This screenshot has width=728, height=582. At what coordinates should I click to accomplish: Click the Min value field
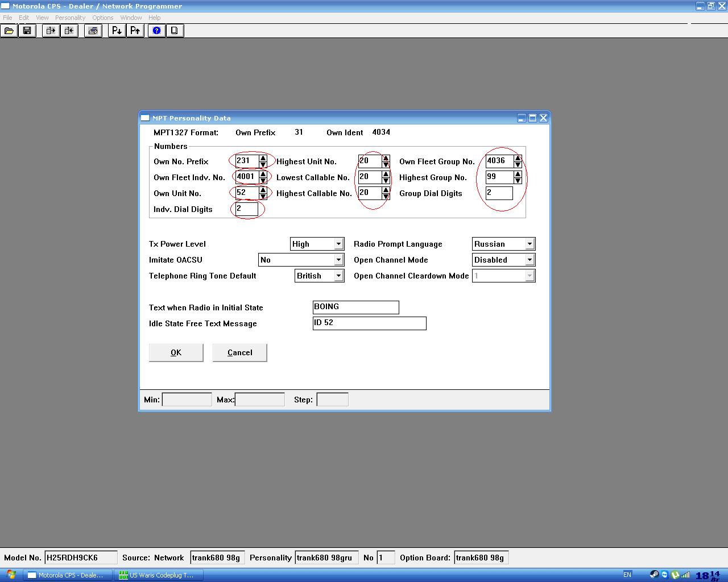[187, 400]
